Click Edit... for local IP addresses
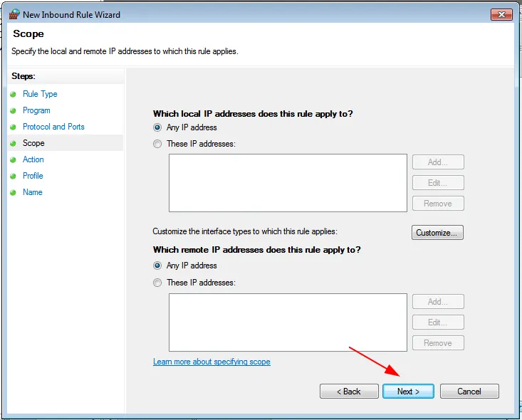522x420 pixels. (x=438, y=183)
